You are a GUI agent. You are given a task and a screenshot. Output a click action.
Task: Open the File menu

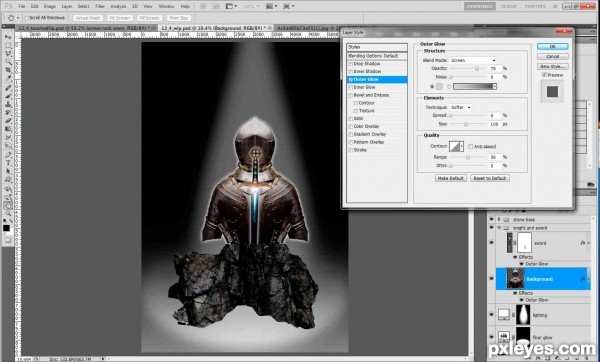point(22,7)
